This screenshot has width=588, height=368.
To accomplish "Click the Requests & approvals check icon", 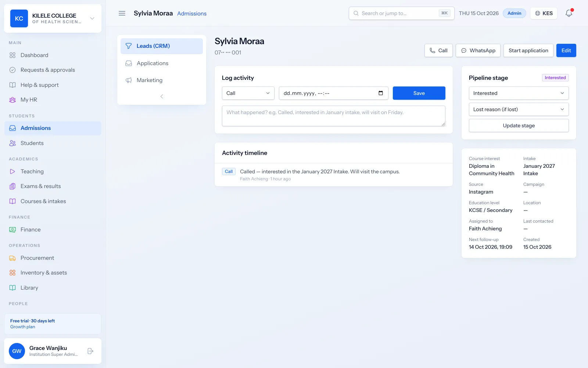I will tap(12, 70).
